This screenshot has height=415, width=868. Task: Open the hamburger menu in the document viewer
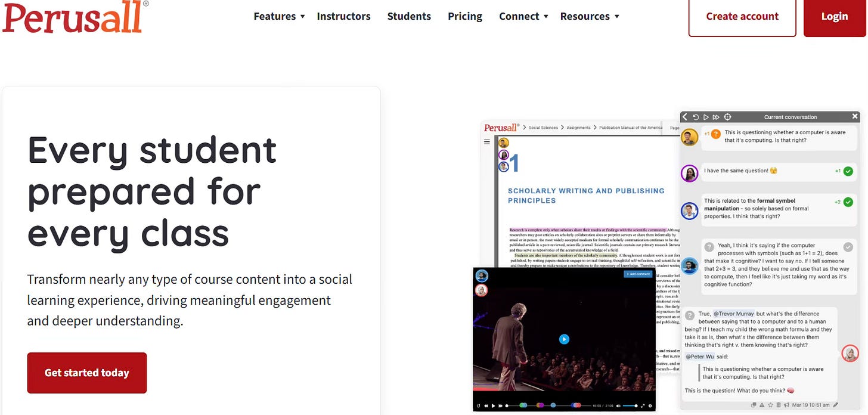[487, 142]
